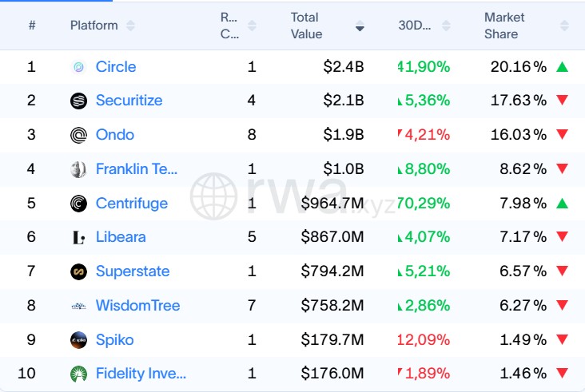The height and width of the screenshot is (392, 585).
Task: Open the Securitize platform link
Action: coord(129,101)
